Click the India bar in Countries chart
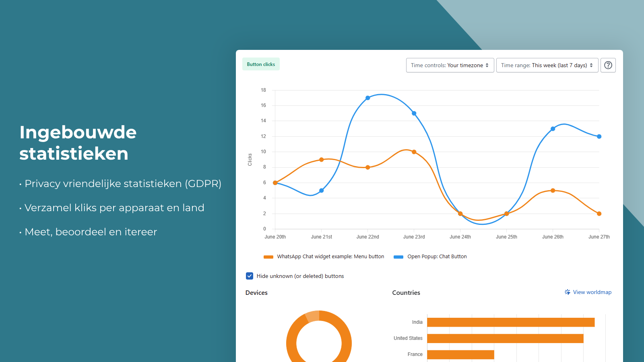The height and width of the screenshot is (362, 644). pyautogui.click(x=511, y=322)
